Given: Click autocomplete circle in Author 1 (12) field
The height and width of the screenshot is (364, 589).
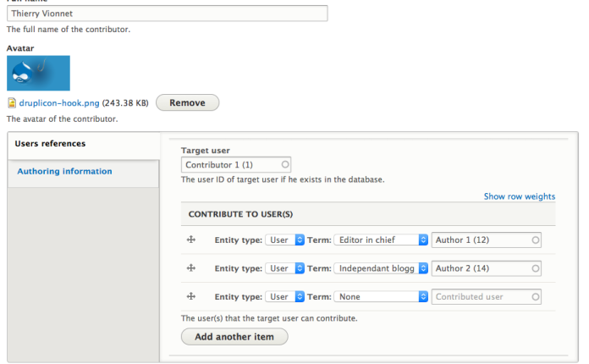Looking at the screenshot, I should point(536,240).
